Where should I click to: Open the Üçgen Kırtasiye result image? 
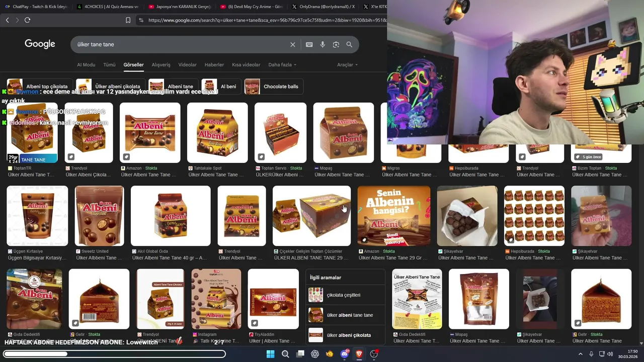(37, 216)
